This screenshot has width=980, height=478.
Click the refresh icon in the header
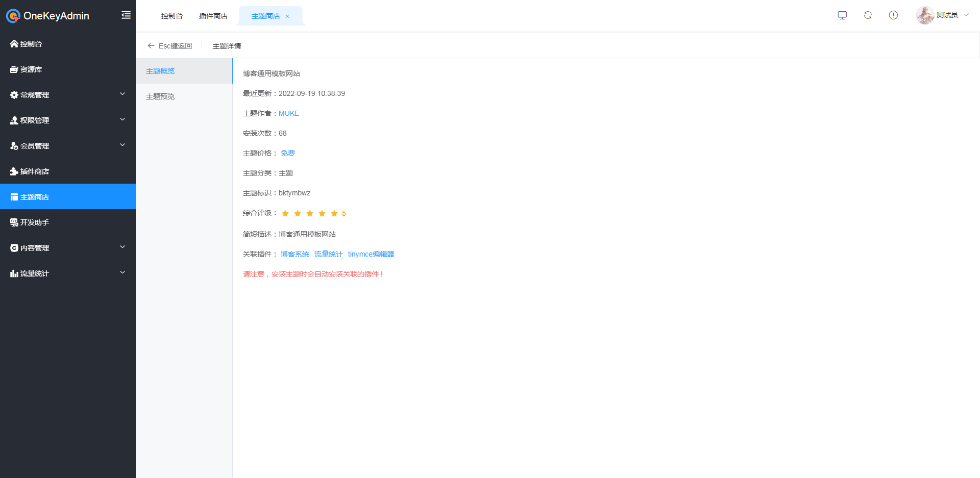point(868,15)
